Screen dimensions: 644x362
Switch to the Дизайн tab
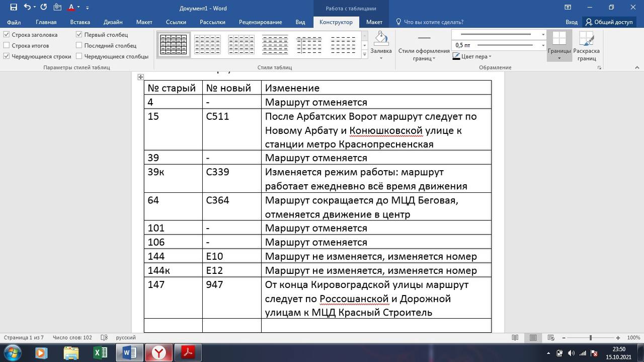tap(113, 22)
